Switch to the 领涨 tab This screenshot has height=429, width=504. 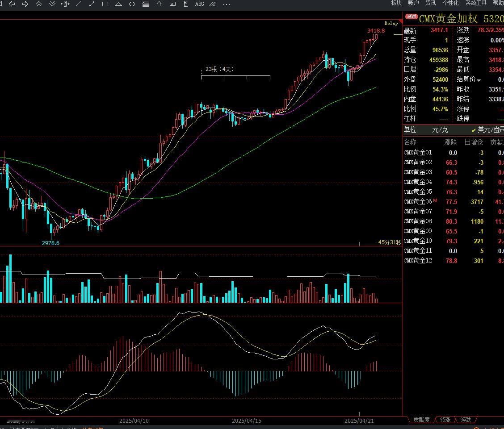tap(445, 420)
